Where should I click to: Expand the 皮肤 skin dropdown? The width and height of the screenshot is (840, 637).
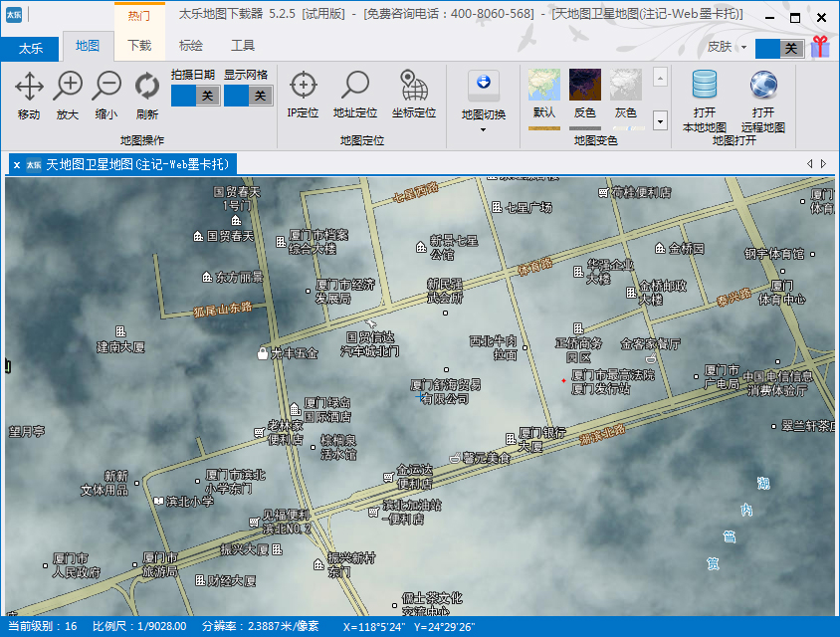click(743, 47)
